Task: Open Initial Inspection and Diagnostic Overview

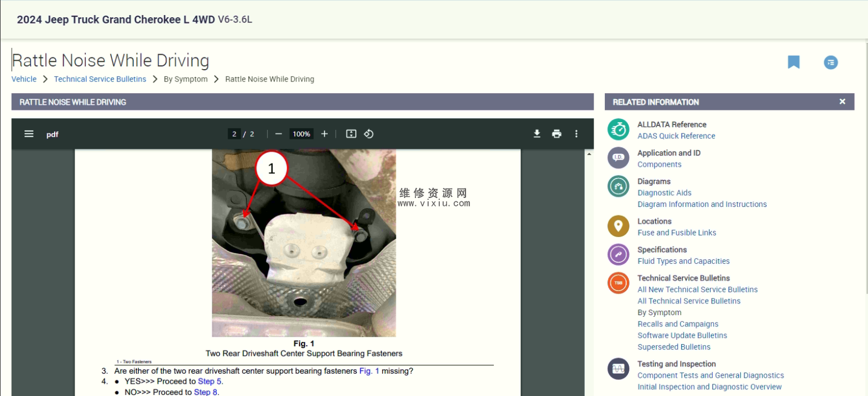Action: tap(710, 387)
